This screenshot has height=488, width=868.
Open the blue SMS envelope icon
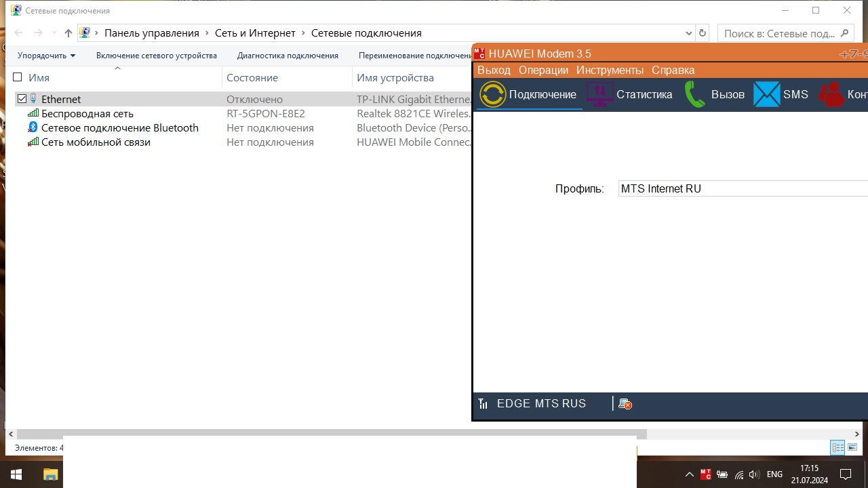(x=767, y=94)
